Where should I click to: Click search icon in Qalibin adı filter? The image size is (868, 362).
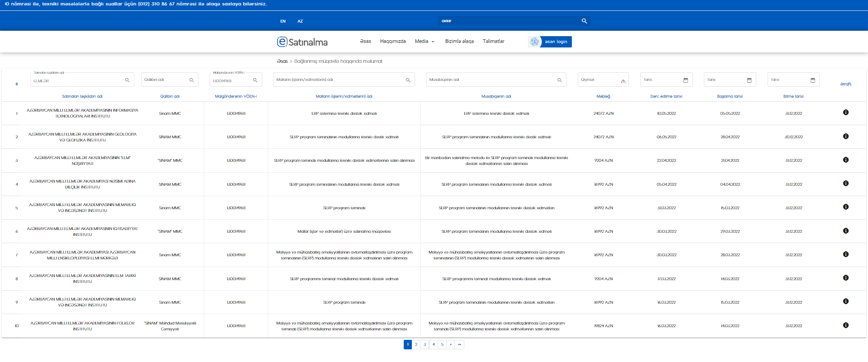click(x=192, y=80)
